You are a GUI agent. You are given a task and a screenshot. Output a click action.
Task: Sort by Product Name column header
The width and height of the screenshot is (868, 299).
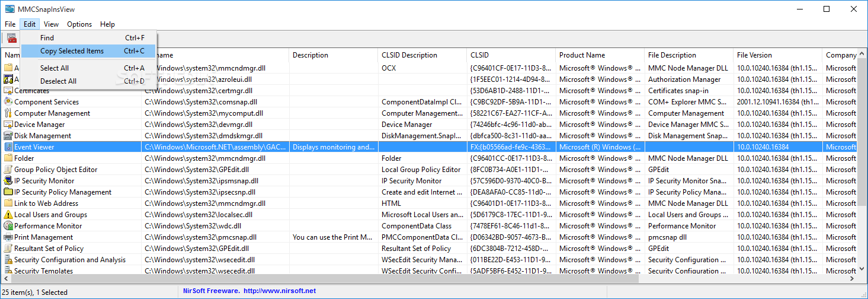click(600, 55)
